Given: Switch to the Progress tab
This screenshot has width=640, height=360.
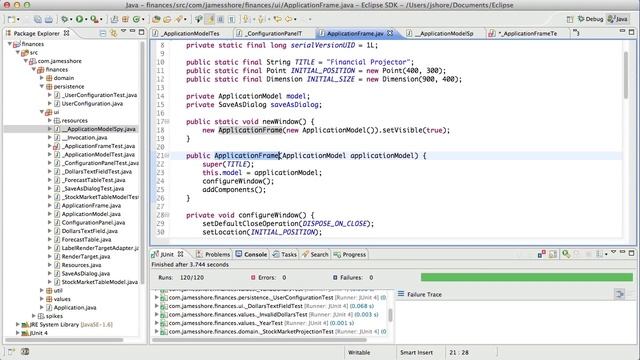Looking at the screenshot, I should pyautogui.click(x=350, y=254).
